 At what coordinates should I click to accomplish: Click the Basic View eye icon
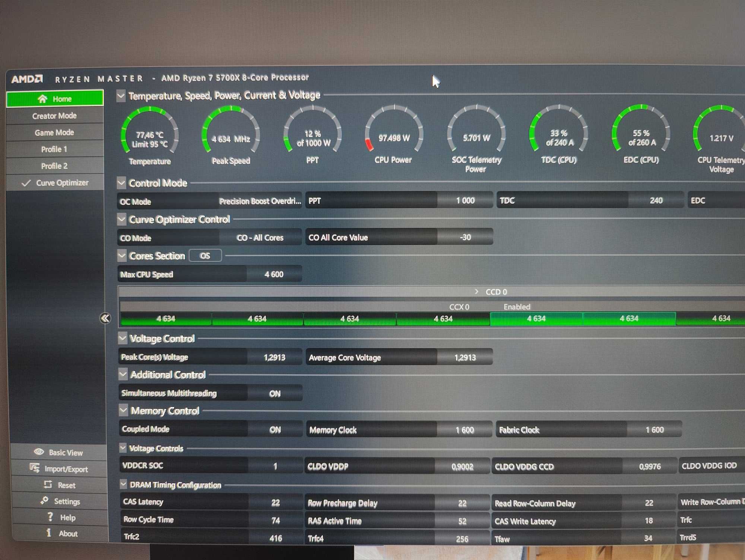click(x=39, y=452)
